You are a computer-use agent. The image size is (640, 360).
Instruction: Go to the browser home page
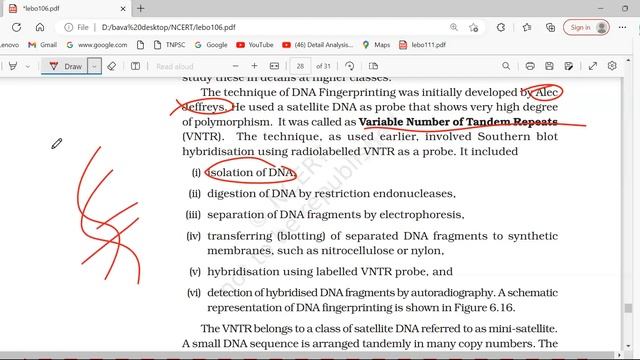40,27
